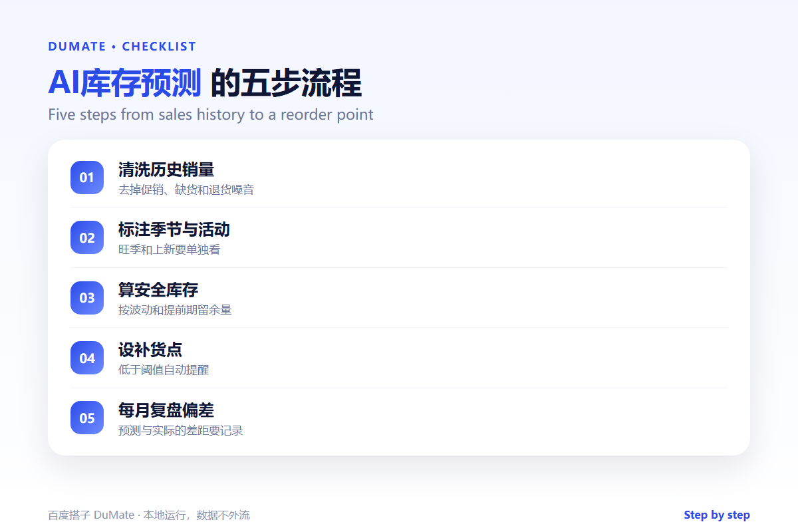Screen dimensions: 798x532
Task: Click the Step by step label
Action: 717,515
